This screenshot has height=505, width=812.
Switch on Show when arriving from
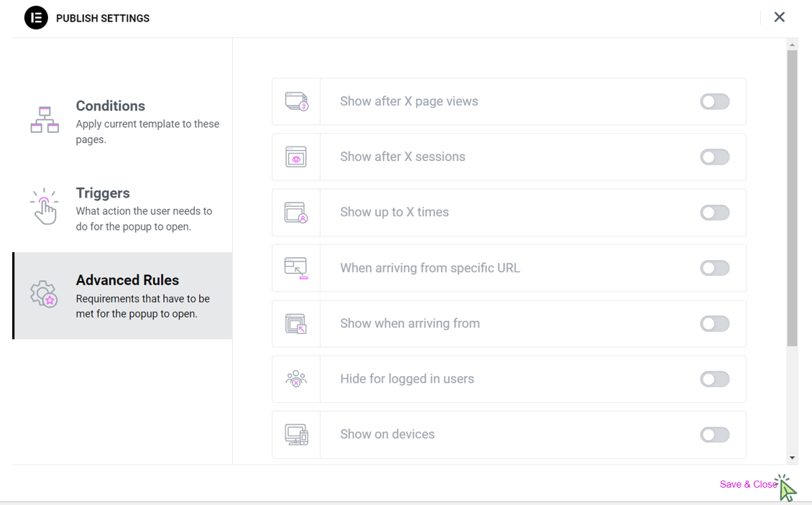pyautogui.click(x=715, y=324)
